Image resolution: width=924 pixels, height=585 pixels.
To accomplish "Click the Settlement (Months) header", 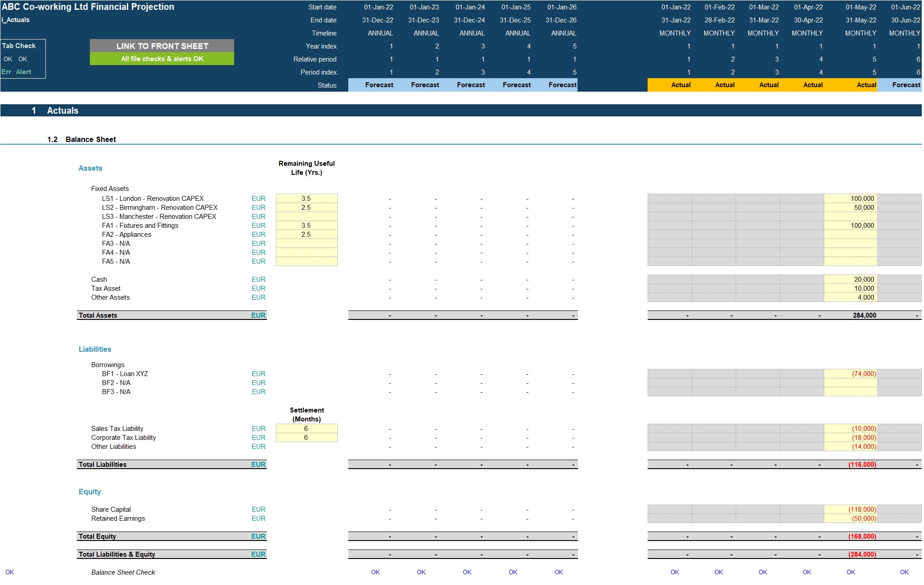I will tap(307, 415).
